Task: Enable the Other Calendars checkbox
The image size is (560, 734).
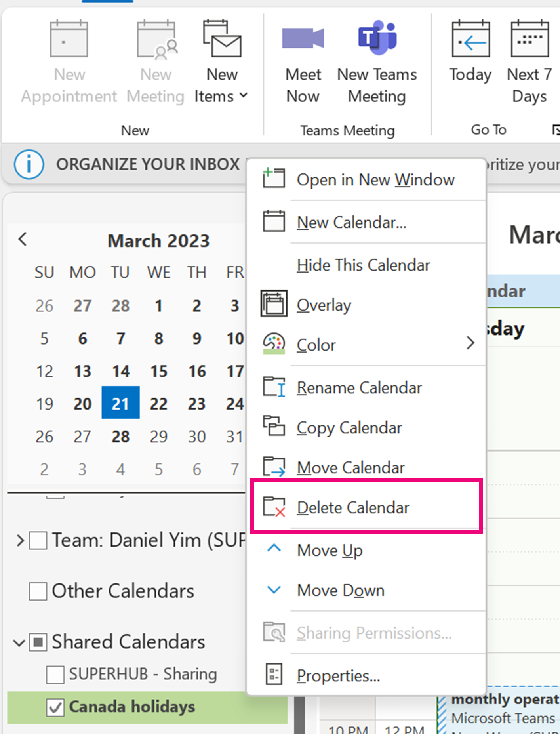Action: 38,591
